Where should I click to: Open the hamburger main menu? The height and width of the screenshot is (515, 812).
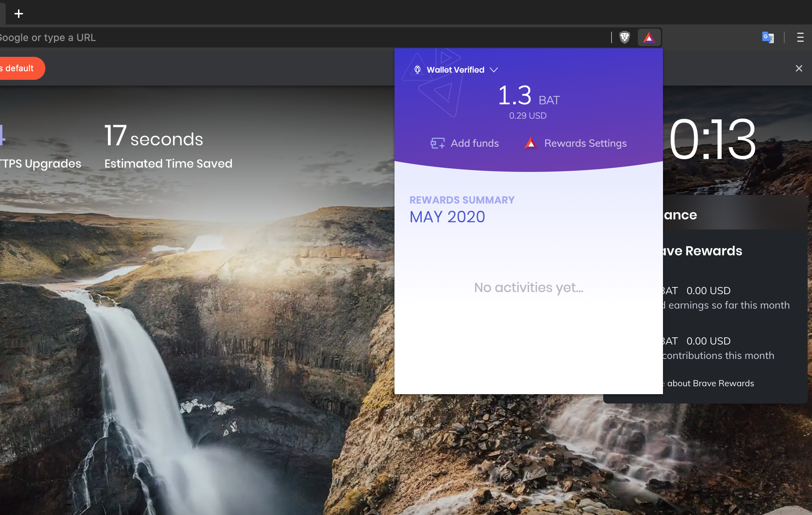click(800, 37)
